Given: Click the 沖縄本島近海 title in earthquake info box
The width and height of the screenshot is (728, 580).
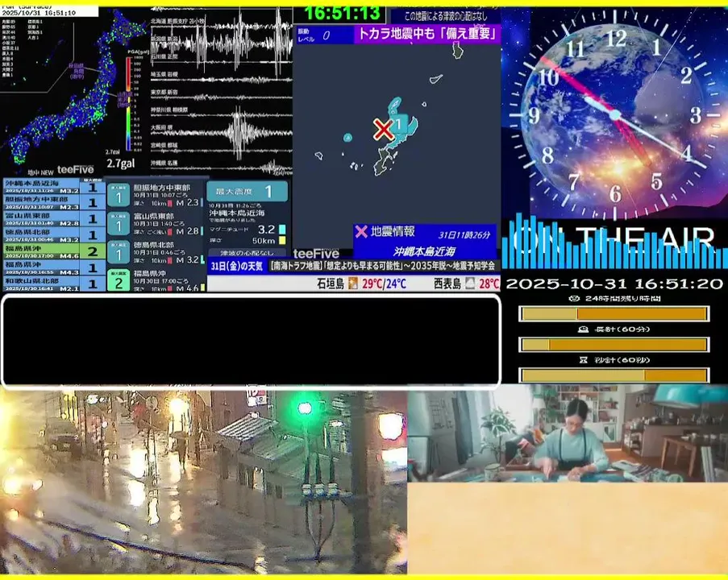Looking at the screenshot, I should pos(424,251).
